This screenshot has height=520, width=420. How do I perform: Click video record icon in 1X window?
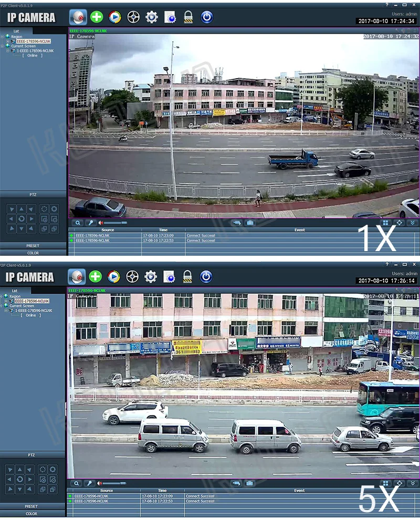237,223
